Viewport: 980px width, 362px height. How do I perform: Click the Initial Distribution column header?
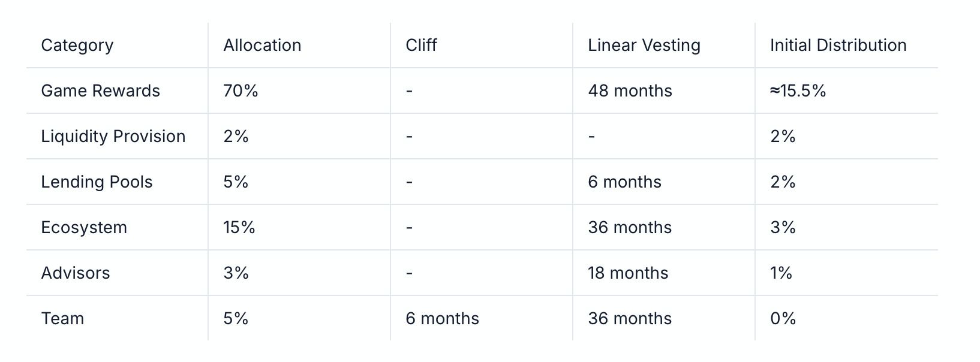tap(838, 46)
